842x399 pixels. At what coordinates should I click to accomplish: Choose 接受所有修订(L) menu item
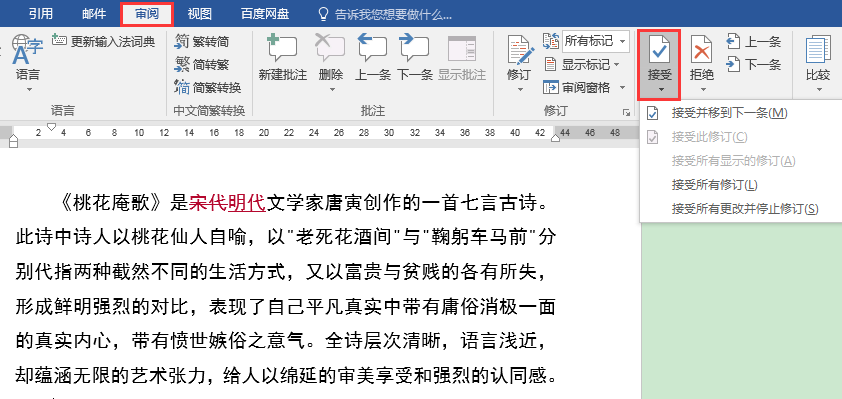tap(741, 185)
